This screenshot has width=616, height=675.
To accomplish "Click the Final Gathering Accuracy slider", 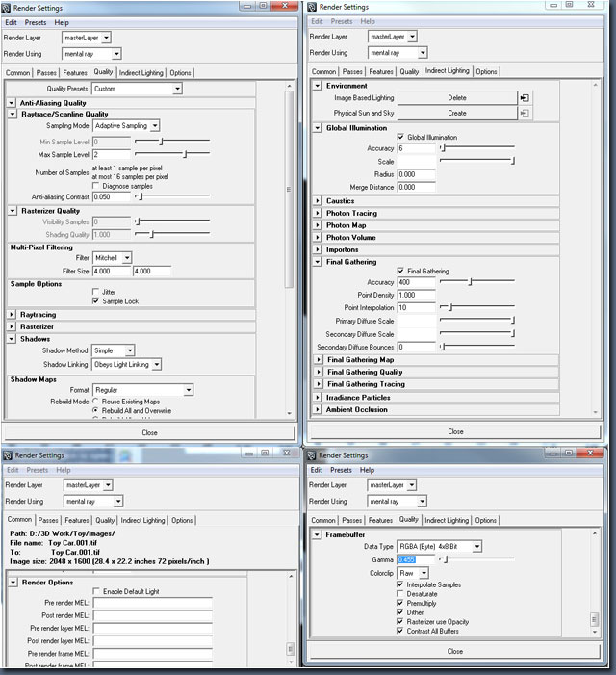I will click(x=477, y=282).
